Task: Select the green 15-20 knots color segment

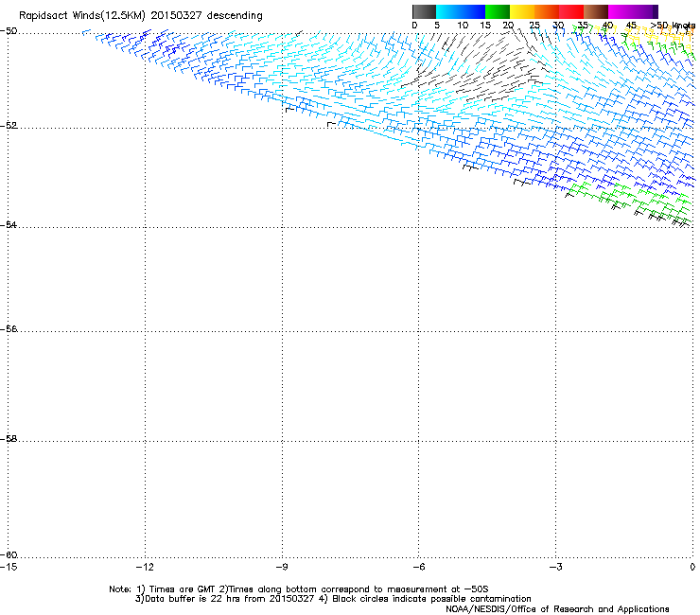Action: tap(498, 11)
